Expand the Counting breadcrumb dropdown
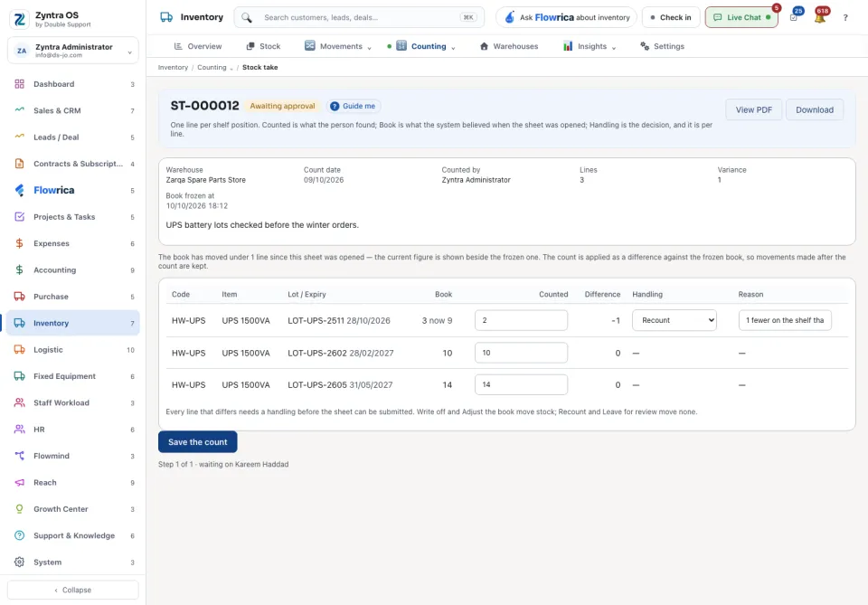This screenshot has width=868, height=605. pos(231,68)
